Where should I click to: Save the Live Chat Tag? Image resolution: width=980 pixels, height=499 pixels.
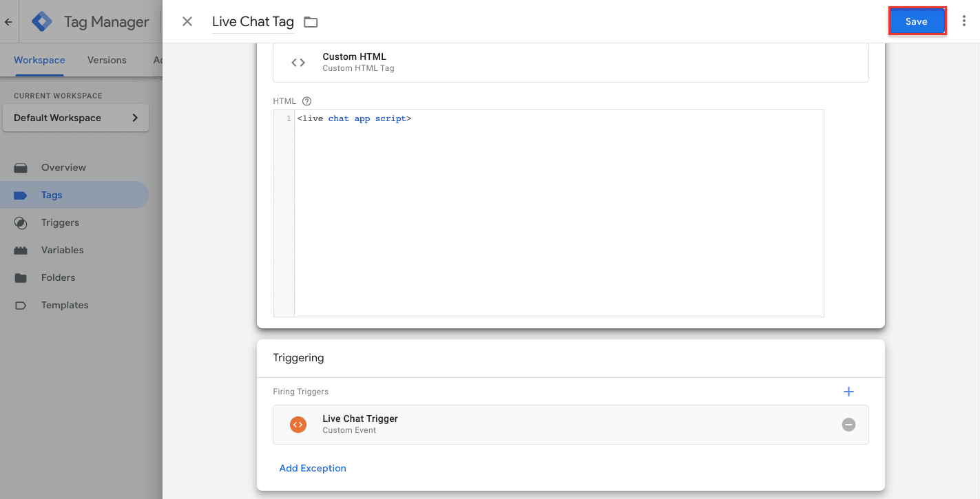point(917,21)
